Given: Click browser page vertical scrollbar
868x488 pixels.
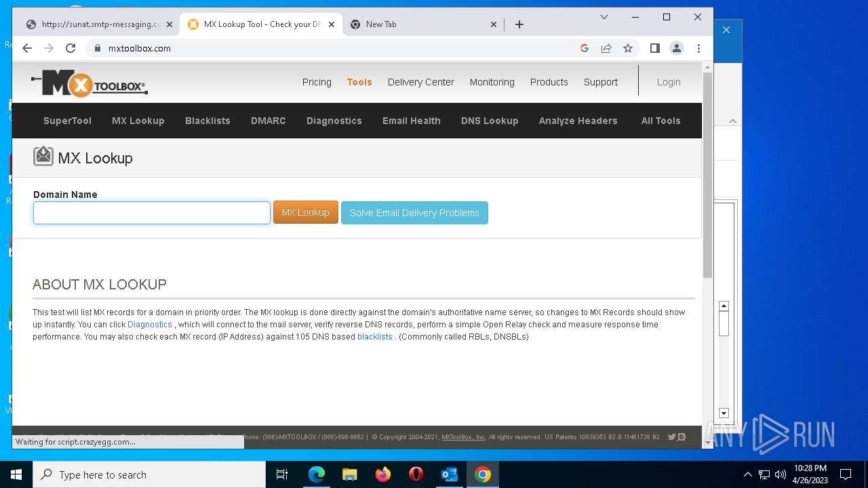Looking at the screenshot, I should [707, 175].
